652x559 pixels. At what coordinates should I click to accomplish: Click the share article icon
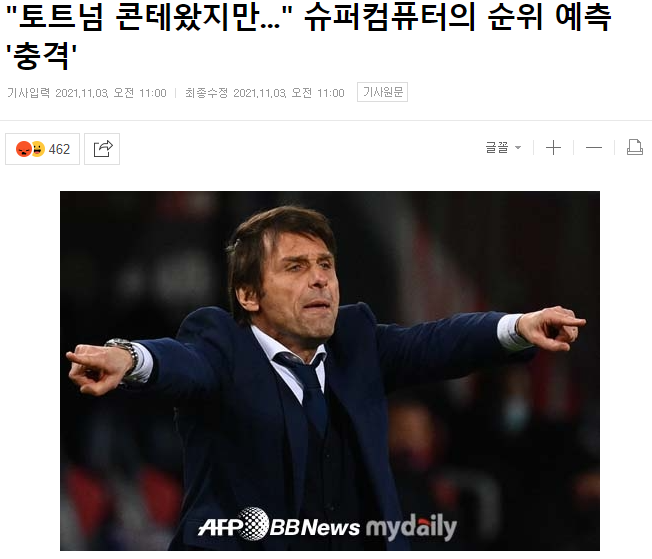(102, 149)
